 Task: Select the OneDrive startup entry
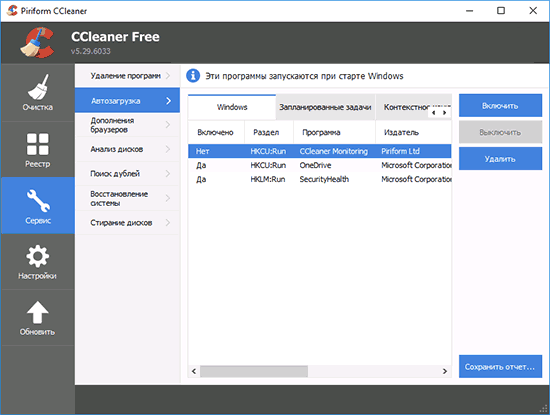(320, 165)
